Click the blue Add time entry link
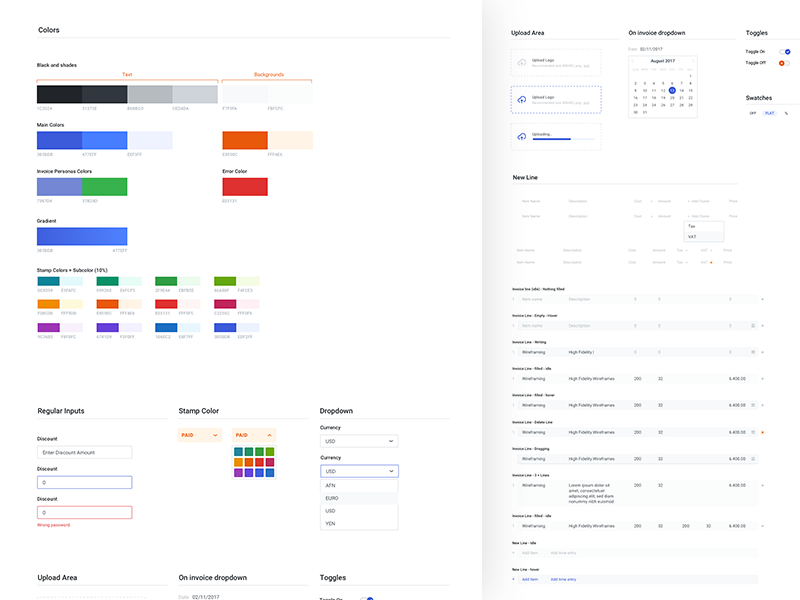This screenshot has height=600, width=800. click(565, 579)
